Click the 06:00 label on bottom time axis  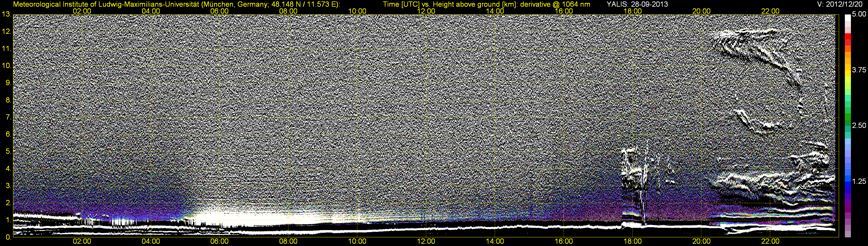pos(220,242)
